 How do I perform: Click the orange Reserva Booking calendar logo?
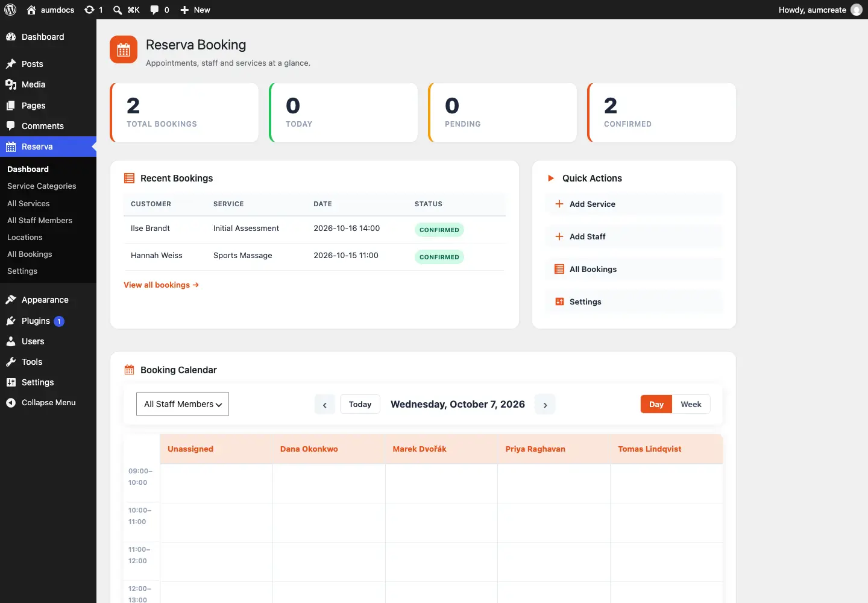tap(124, 50)
